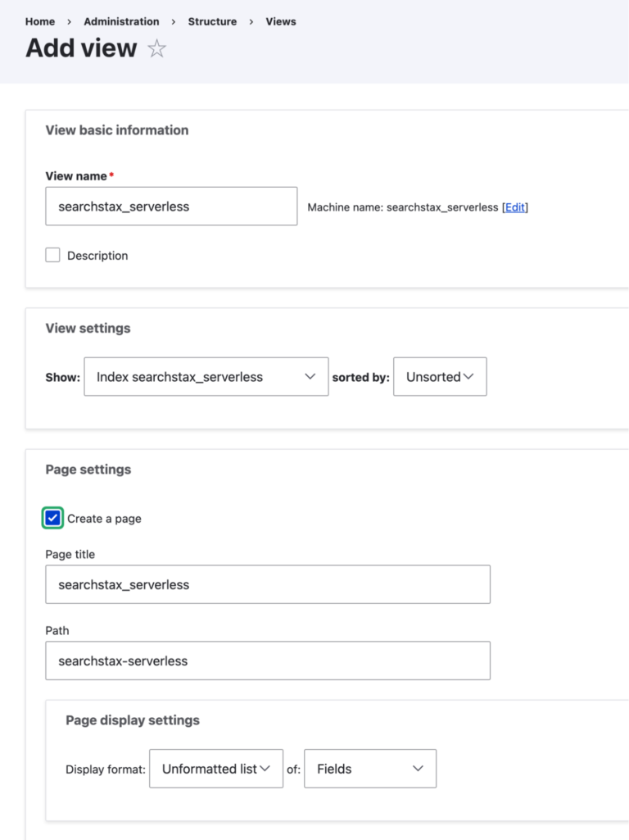Expand the Display format Unformatted list dropdown
Screen dimensions: 629x840
coord(216,769)
